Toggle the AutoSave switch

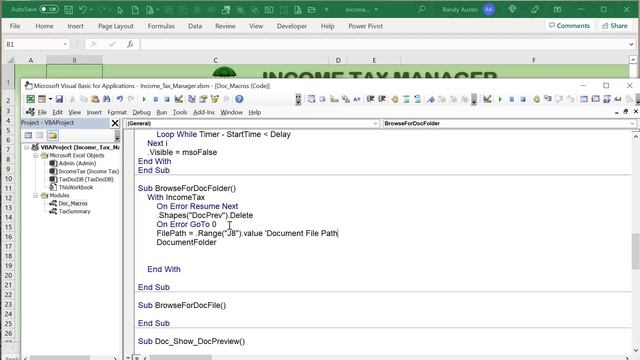click(49, 9)
